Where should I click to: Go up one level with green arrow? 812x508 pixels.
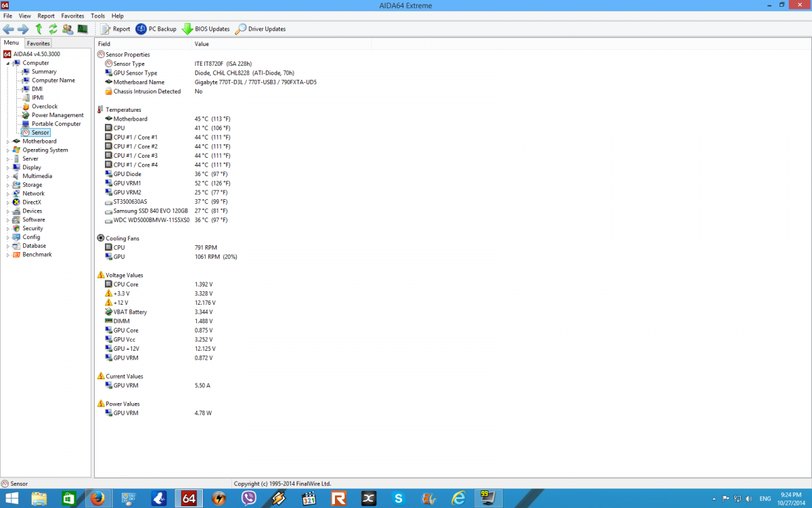pyautogui.click(x=39, y=29)
